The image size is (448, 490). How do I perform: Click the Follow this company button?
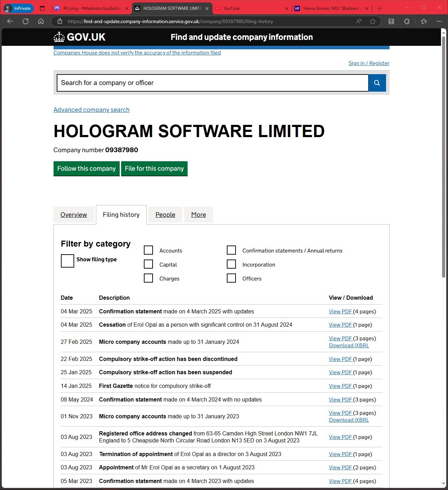[x=86, y=169]
